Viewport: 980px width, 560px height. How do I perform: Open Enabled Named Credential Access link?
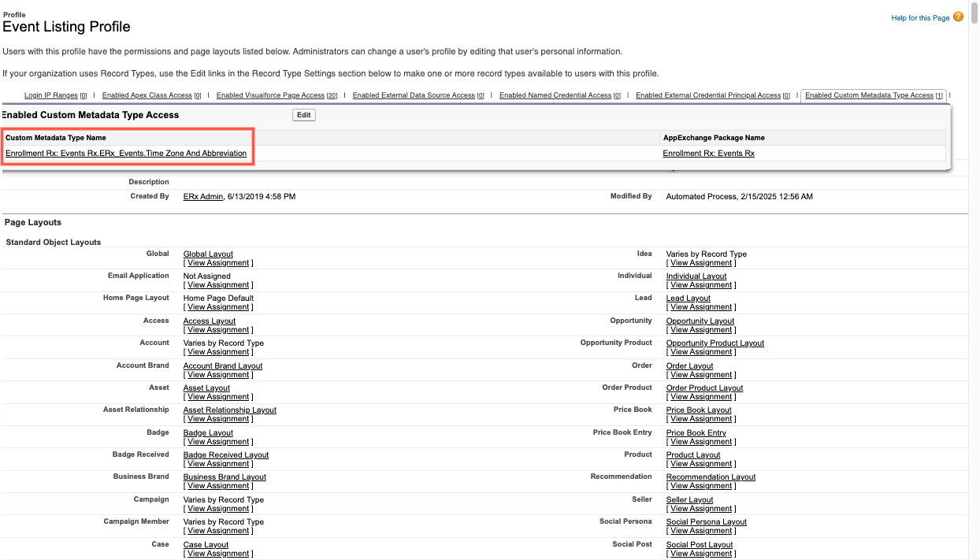[x=555, y=95]
